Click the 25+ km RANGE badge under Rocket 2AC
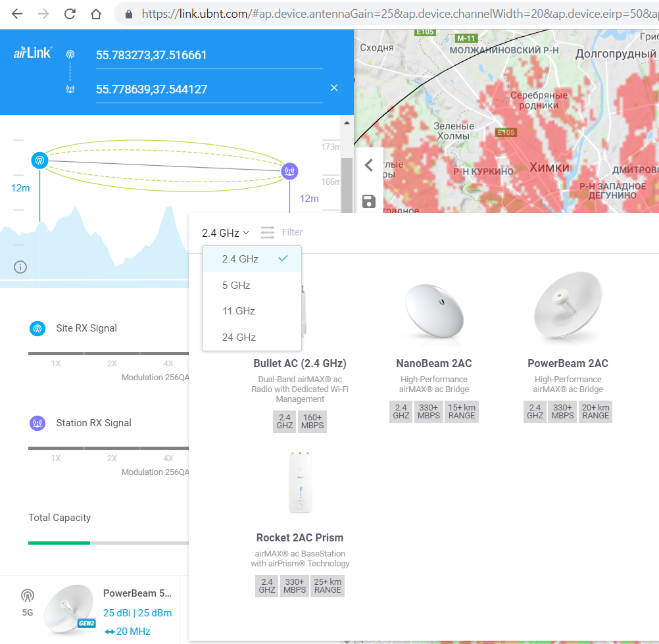This screenshot has width=659, height=644. click(x=328, y=586)
